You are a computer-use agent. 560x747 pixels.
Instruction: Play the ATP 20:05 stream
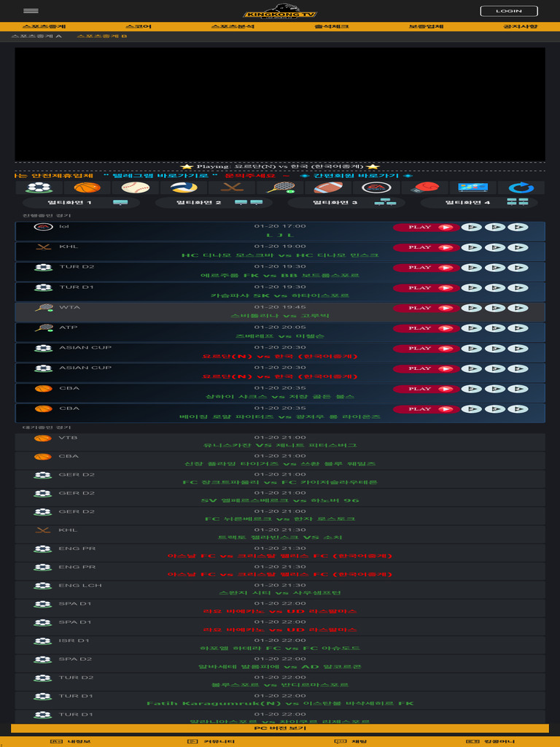coord(426,328)
